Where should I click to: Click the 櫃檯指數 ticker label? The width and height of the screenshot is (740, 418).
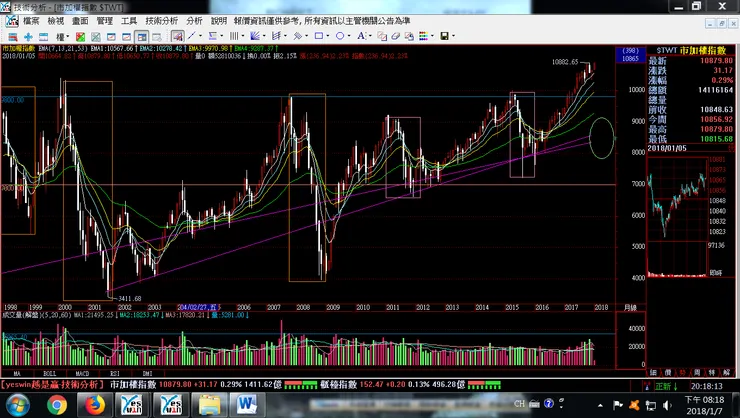pyautogui.click(x=338, y=385)
